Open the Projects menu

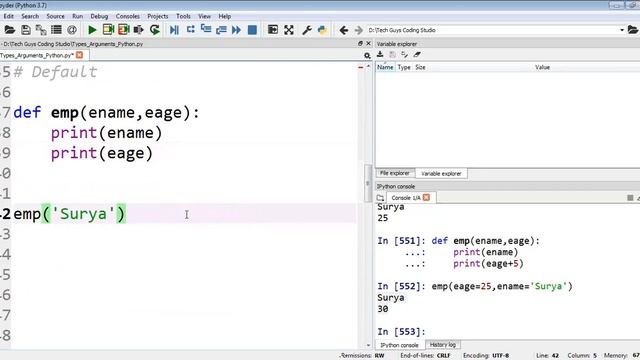point(158,16)
